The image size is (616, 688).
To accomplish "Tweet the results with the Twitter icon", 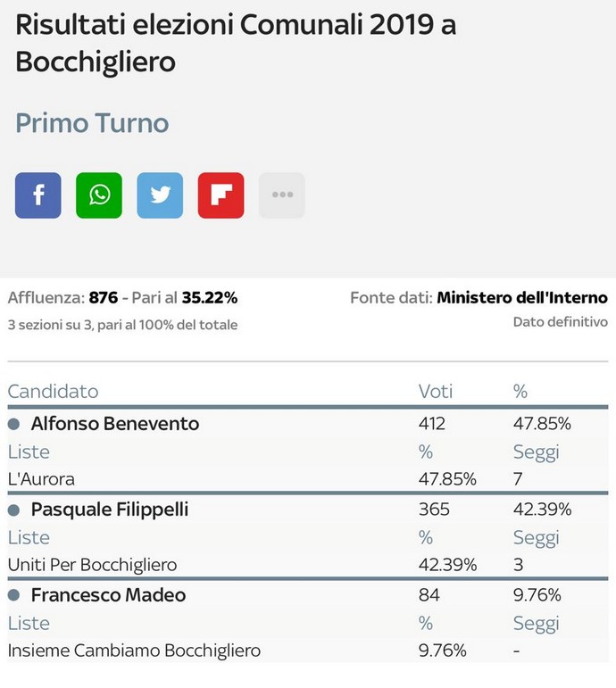I will point(161,195).
